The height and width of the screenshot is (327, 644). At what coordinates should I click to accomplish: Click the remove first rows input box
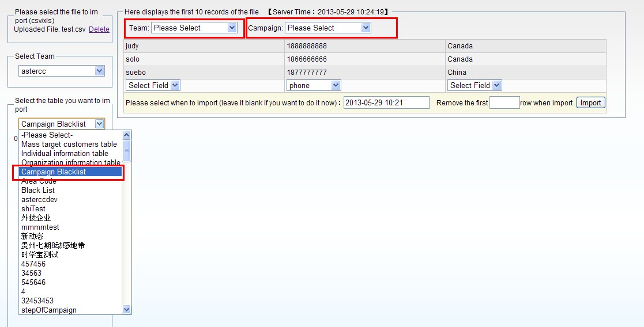(x=504, y=102)
